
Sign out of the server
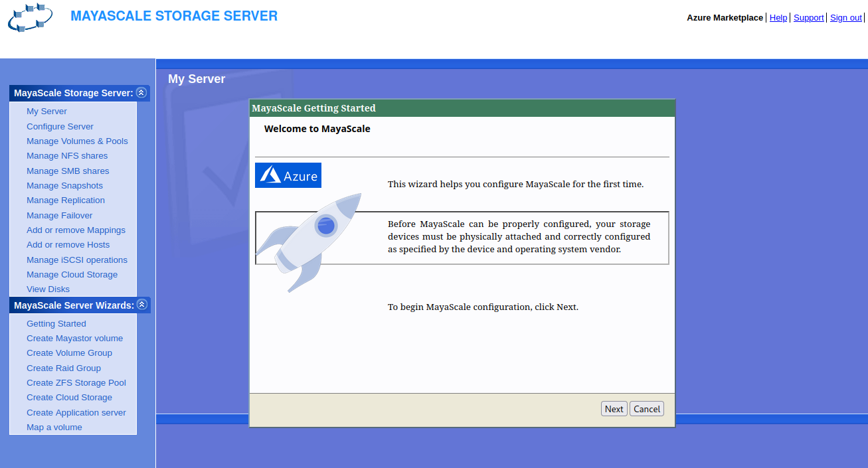[845, 18]
